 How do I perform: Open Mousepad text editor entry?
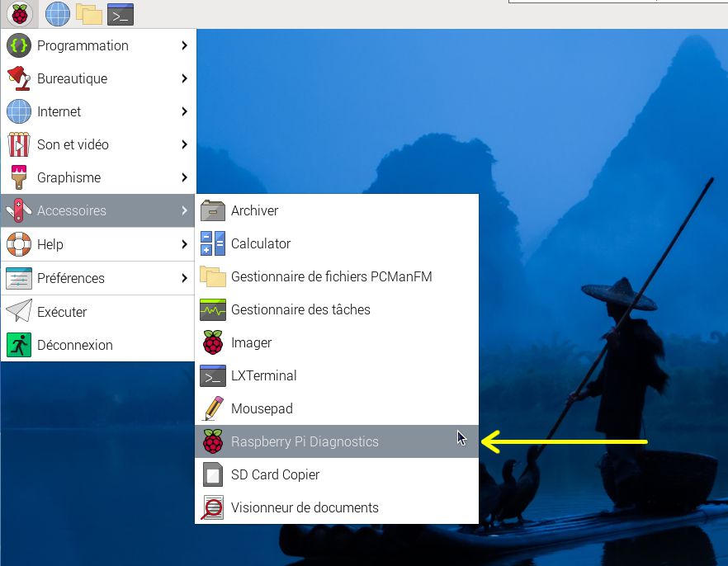click(x=337, y=408)
